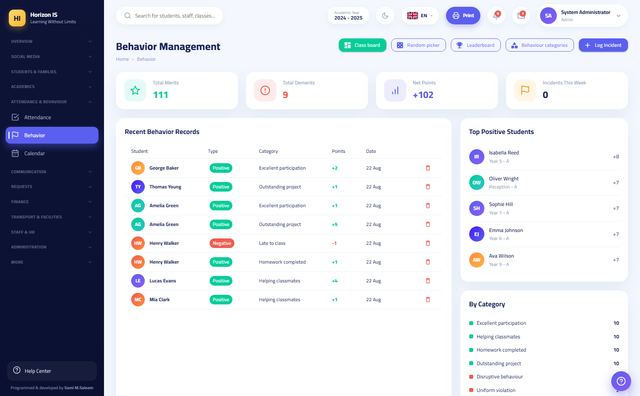Open Behaviour categories
Image resolution: width=640 pixels, height=396 pixels.
click(540, 45)
